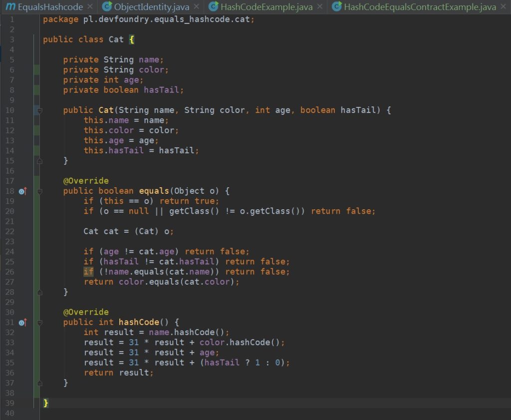This screenshot has width=511, height=420.
Task: Collapse the hashCode method fold marker
Action: [39, 323]
